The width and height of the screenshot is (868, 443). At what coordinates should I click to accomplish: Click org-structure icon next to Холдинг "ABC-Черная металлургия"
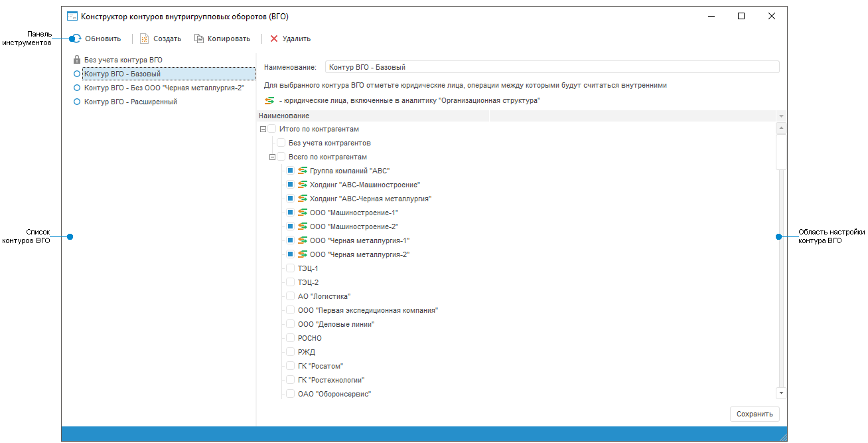click(303, 199)
